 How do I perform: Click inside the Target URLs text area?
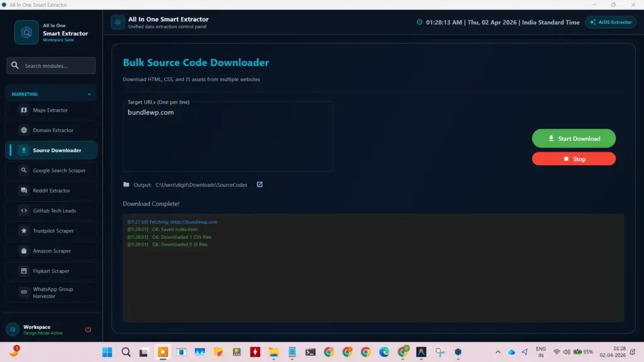(x=227, y=138)
